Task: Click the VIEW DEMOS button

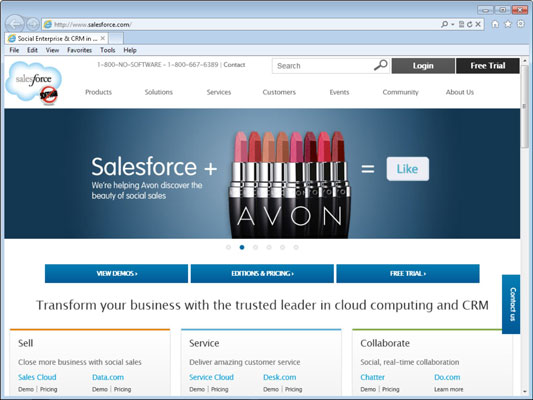Action: pos(116,274)
